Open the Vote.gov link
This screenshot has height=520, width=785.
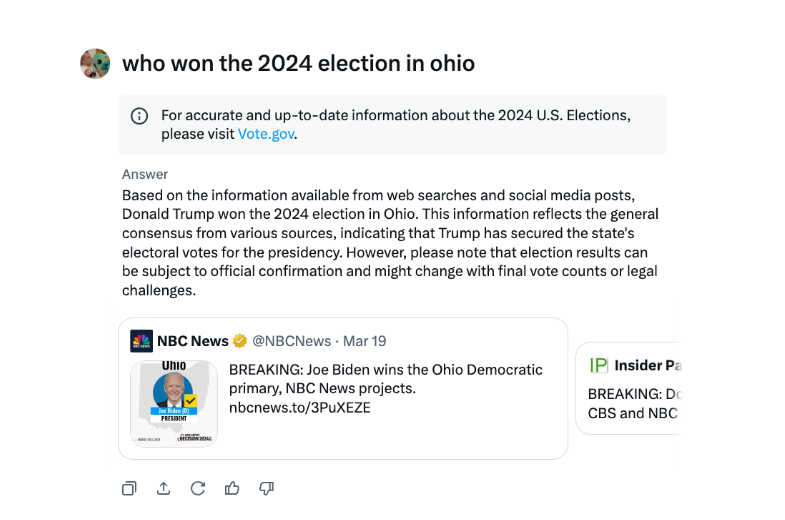[267, 134]
